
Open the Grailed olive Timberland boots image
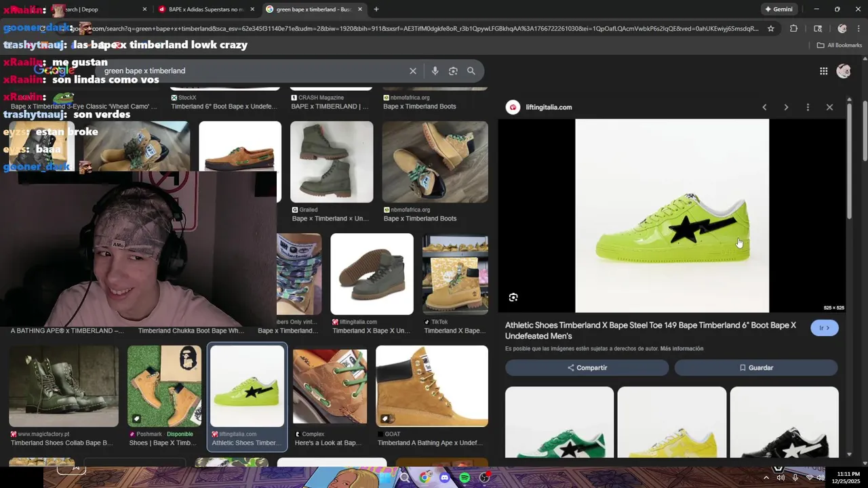[x=332, y=162]
